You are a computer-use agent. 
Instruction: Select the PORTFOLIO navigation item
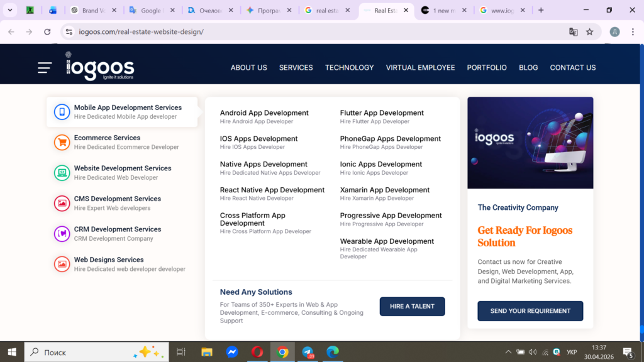click(487, 68)
